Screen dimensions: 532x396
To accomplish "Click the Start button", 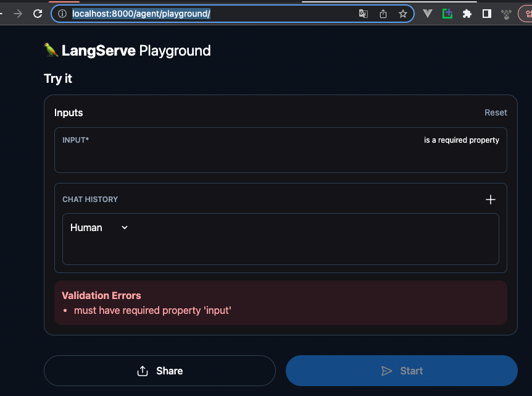I will coord(401,371).
